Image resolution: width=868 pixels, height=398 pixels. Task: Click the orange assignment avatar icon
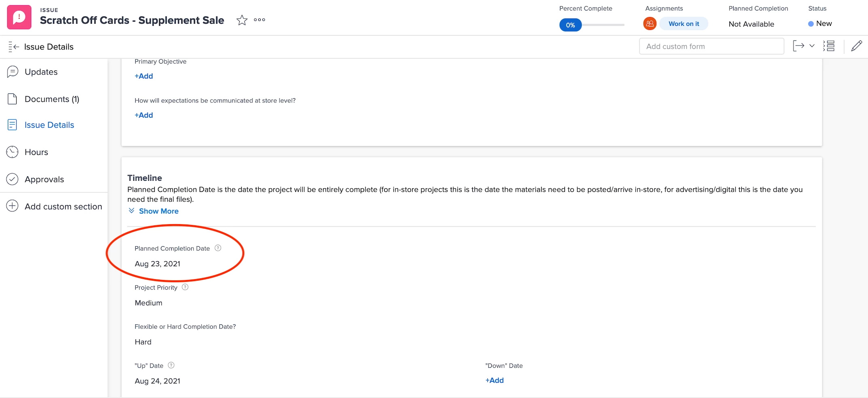click(x=649, y=24)
